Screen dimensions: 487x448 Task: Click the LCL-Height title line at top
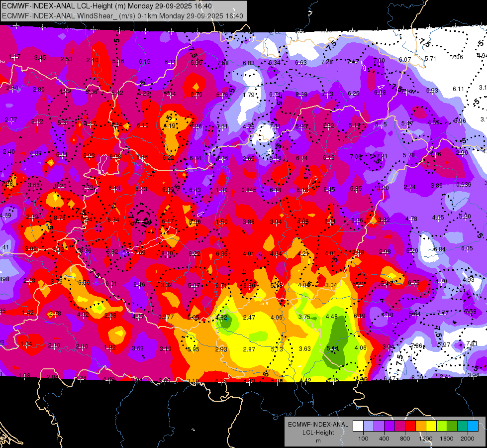[107, 6]
